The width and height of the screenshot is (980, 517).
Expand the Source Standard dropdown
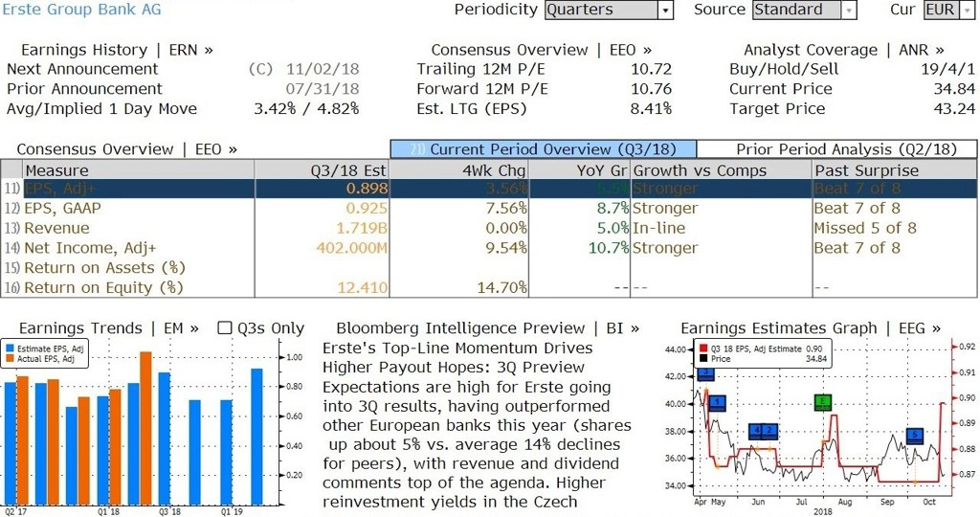point(804,10)
